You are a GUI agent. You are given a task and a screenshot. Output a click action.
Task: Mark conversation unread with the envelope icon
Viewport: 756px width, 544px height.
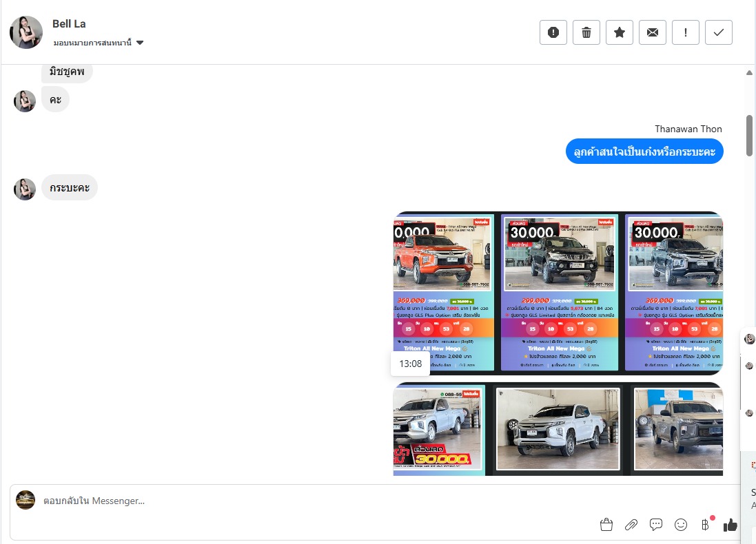pos(653,32)
